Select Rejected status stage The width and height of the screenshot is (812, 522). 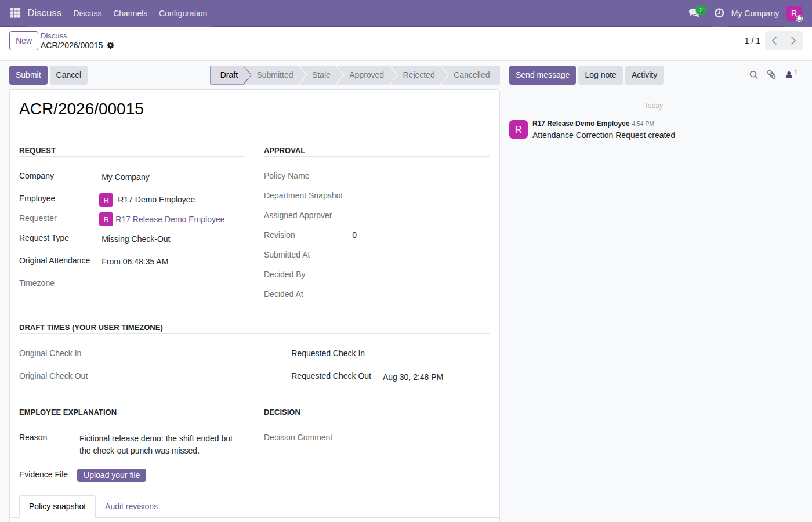419,75
